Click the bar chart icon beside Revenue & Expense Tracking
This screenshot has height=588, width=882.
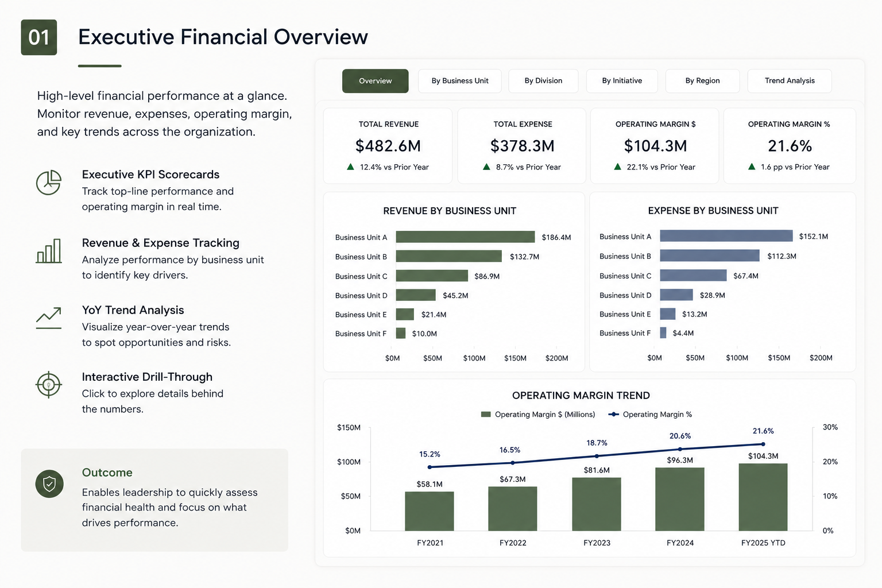pos(49,251)
